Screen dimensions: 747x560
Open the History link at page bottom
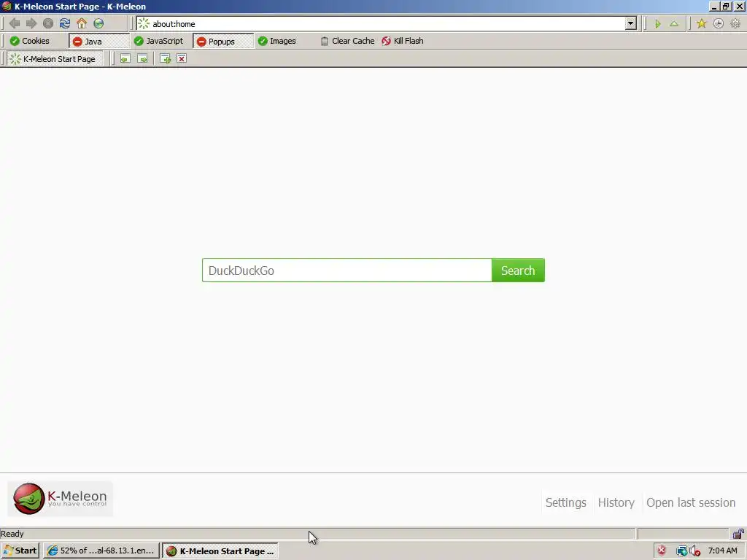click(x=616, y=502)
